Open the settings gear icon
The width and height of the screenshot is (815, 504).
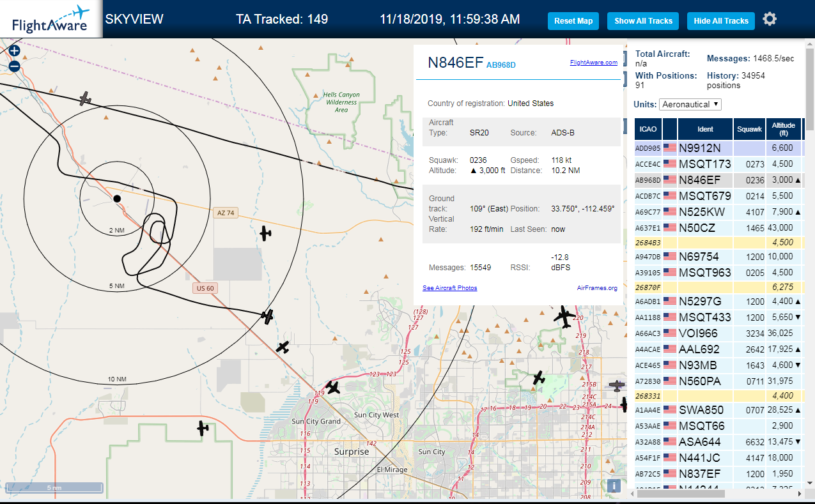tap(770, 19)
